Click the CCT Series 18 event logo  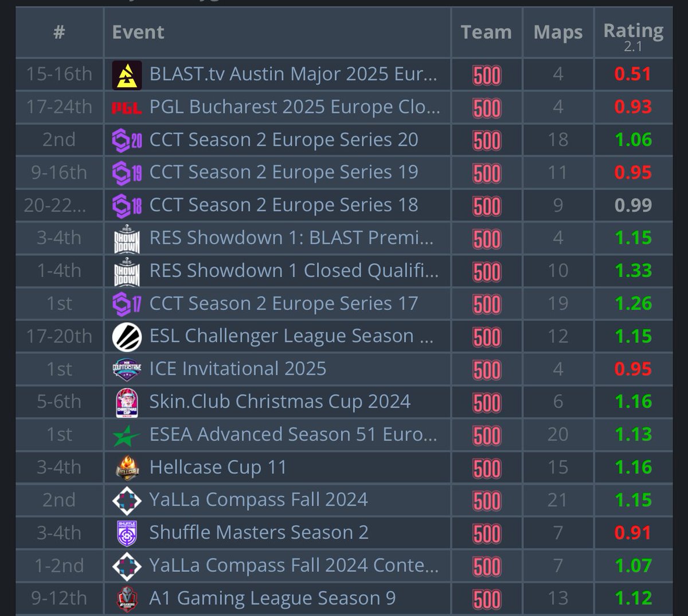127,205
